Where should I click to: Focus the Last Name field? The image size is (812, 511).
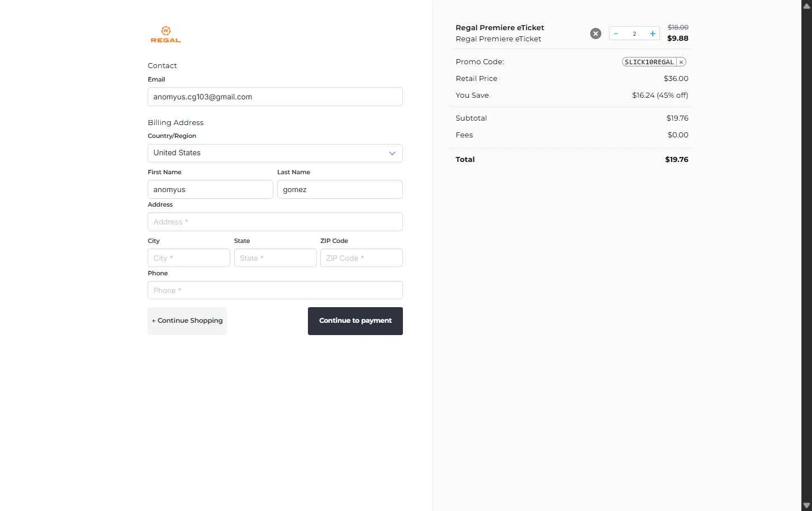340,189
